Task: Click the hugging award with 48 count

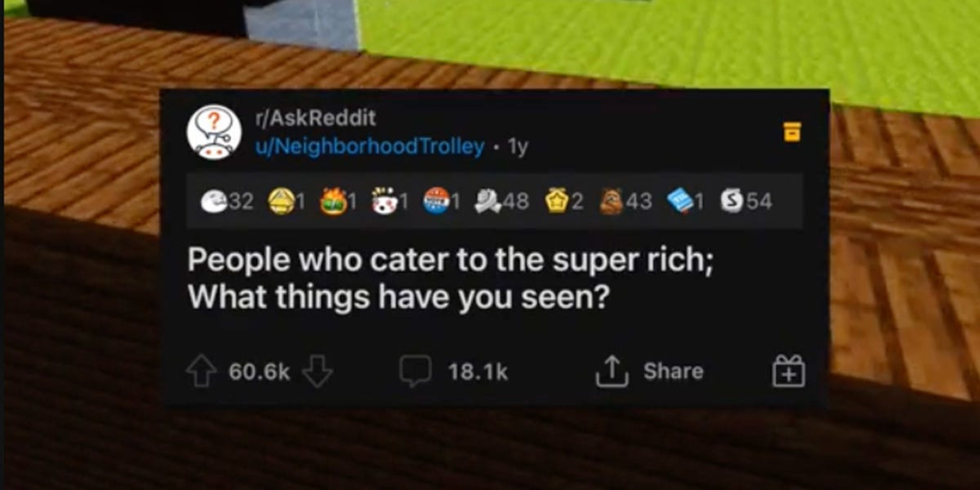Action: (488, 201)
